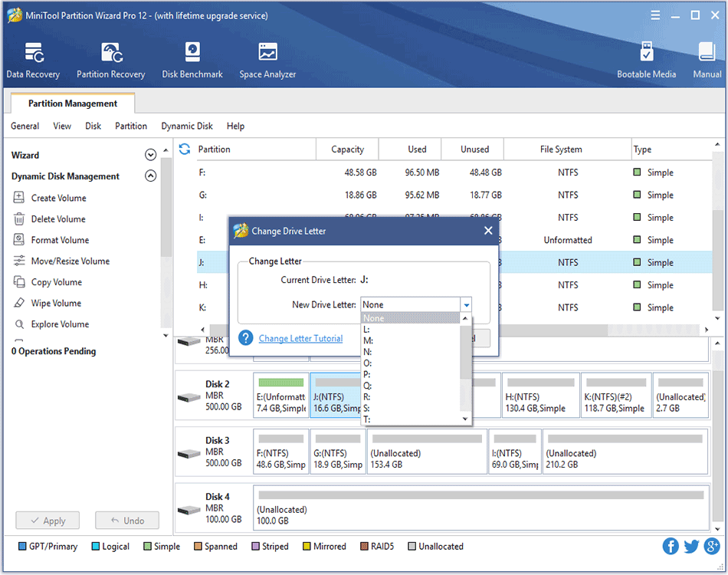Choose drive letter P:
This screenshot has height=575, width=728.
click(x=411, y=374)
